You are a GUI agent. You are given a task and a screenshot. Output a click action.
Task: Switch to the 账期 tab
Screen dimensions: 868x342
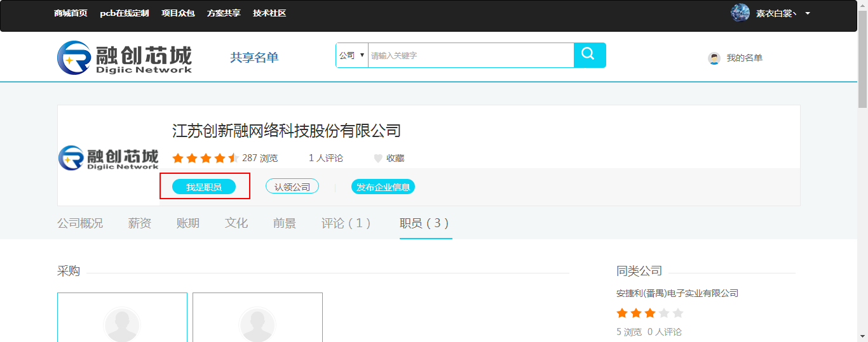188,223
